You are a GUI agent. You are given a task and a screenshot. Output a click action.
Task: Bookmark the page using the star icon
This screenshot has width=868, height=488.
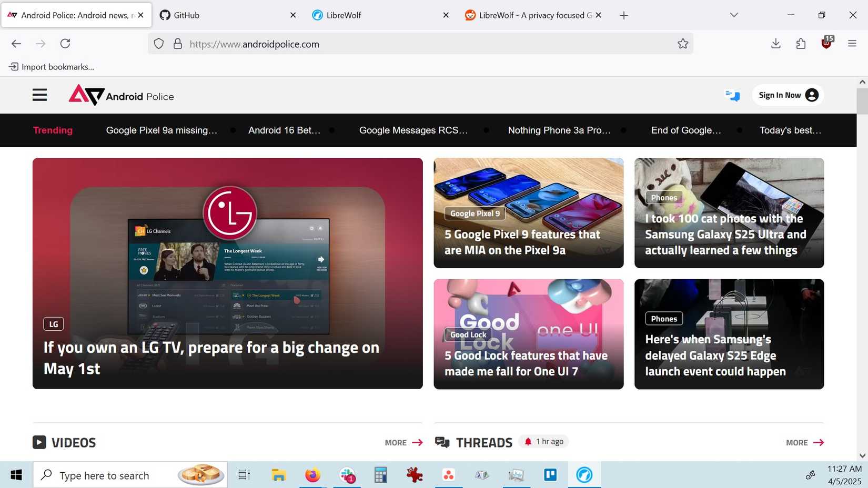(x=682, y=44)
